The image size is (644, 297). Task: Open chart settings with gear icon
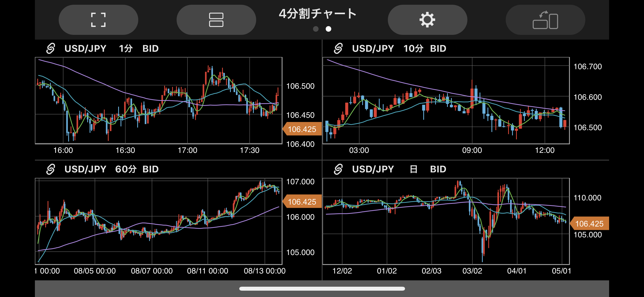[x=427, y=20]
